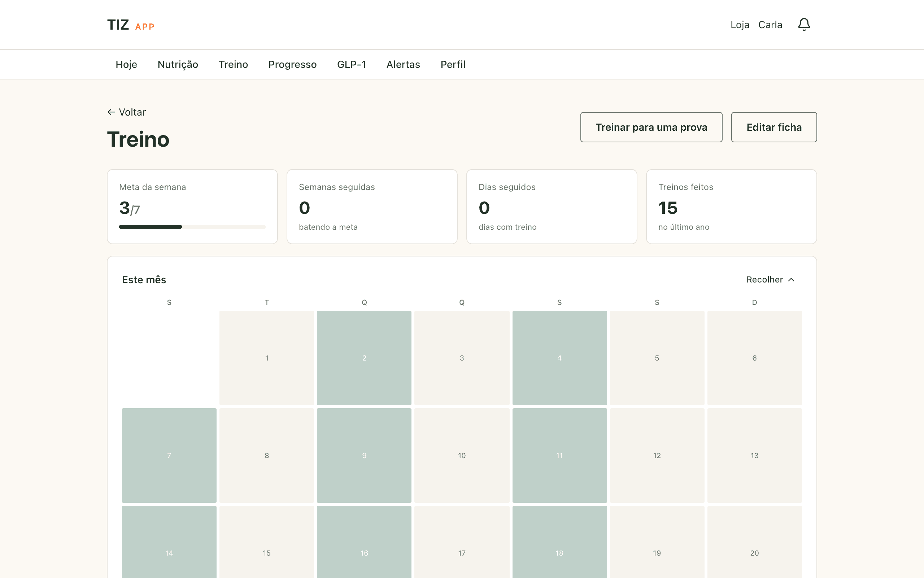Open Carla's user menu link

click(770, 25)
